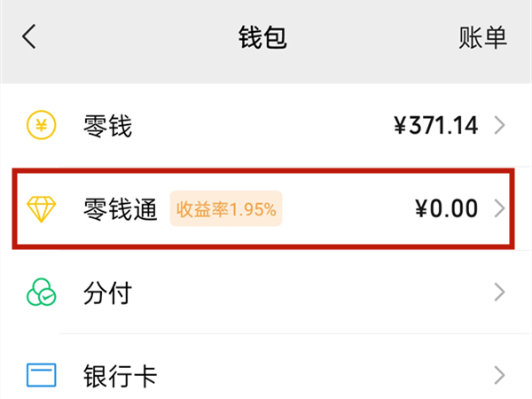Expand 零钱 row chevron arrow
The width and height of the screenshot is (532, 399).
point(499,127)
